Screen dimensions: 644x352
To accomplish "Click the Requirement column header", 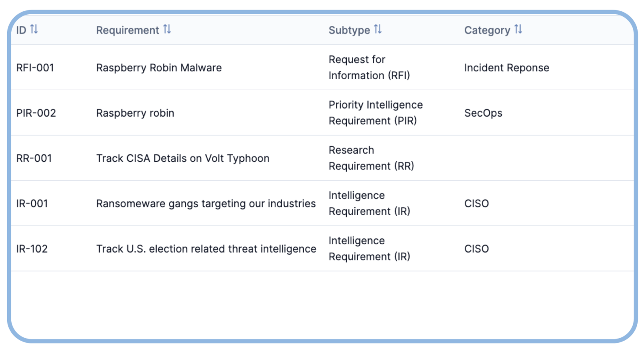I will (x=128, y=30).
